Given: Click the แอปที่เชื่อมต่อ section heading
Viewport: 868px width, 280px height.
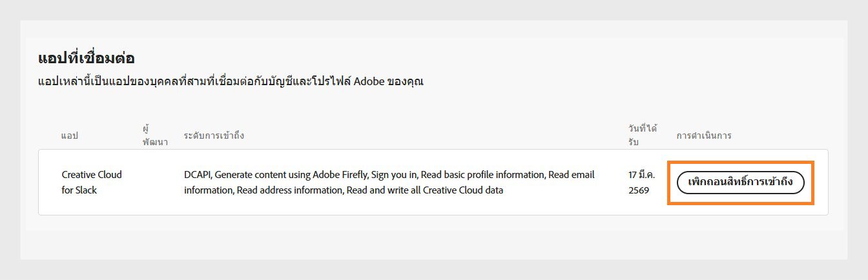Looking at the screenshot, I should (x=86, y=58).
